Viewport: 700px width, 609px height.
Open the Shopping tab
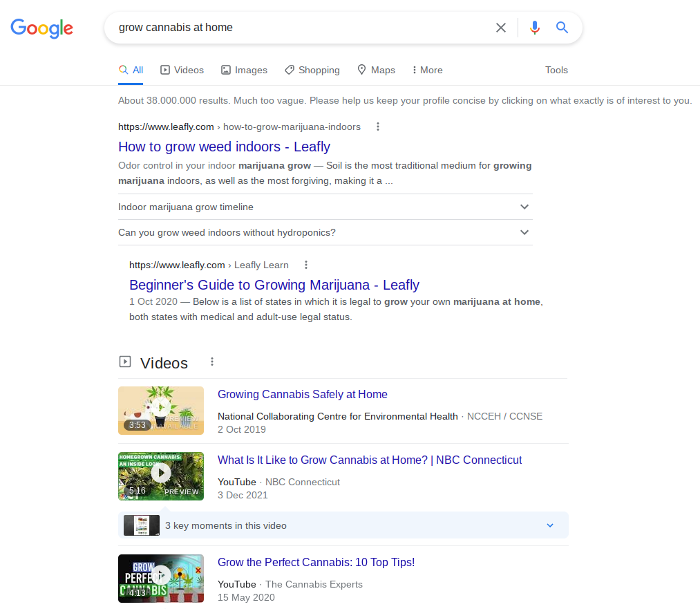tap(312, 70)
